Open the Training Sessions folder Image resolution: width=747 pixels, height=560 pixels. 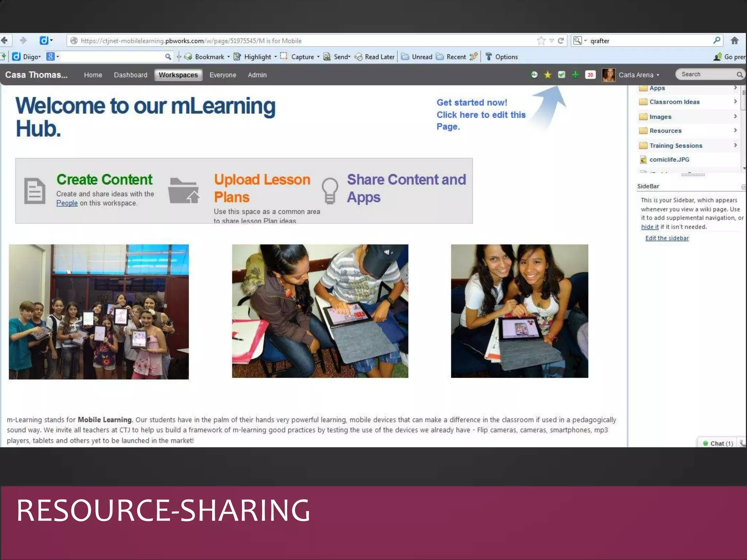pyautogui.click(x=676, y=145)
